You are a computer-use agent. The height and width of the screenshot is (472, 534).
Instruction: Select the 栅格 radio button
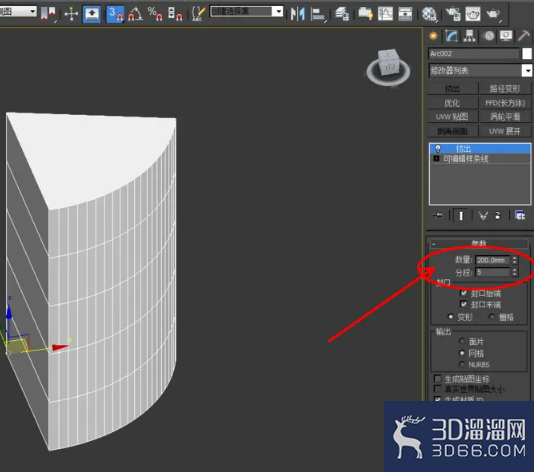(x=491, y=317)
